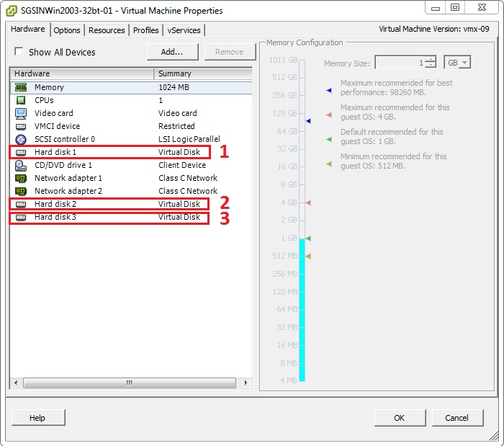The image size is (504, 446).
Task: Switch to the Options tab
Action: click(67, 30)
